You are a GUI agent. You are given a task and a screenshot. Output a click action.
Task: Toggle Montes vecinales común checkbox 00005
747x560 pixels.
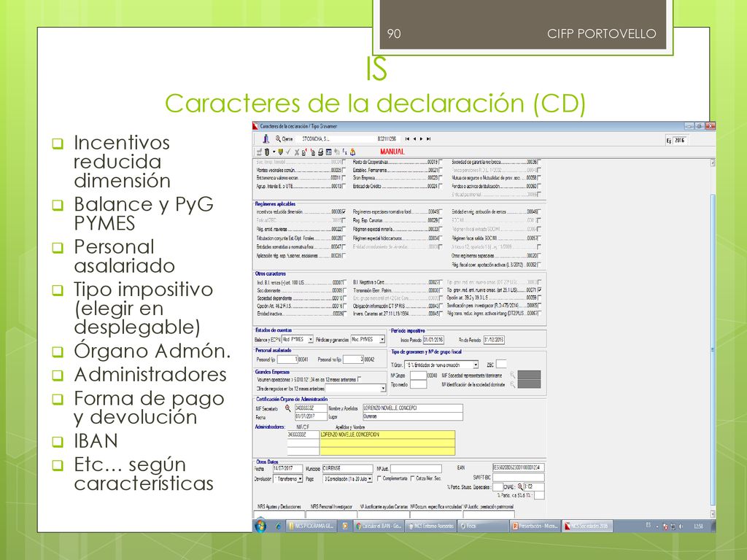(x=344, y=170)
